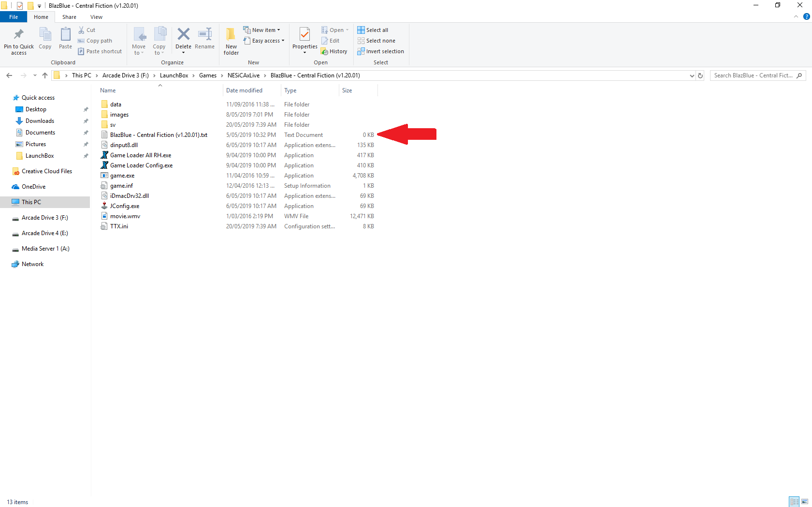
Task: Create a New folder
Action: point(231,41)
